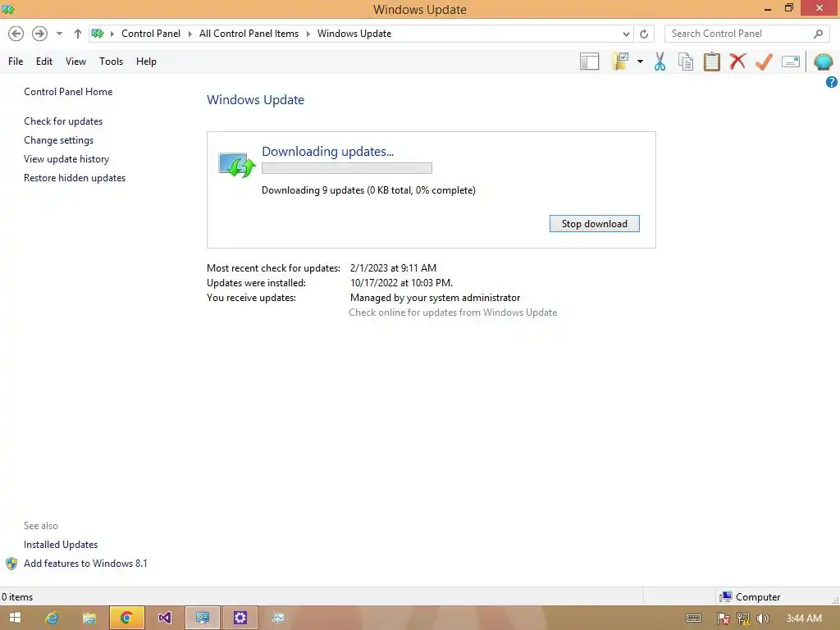Expand the chevron before Control Panel breadcrumb
The width and height of the screenshot is (840, 630).
click(112, 34)
